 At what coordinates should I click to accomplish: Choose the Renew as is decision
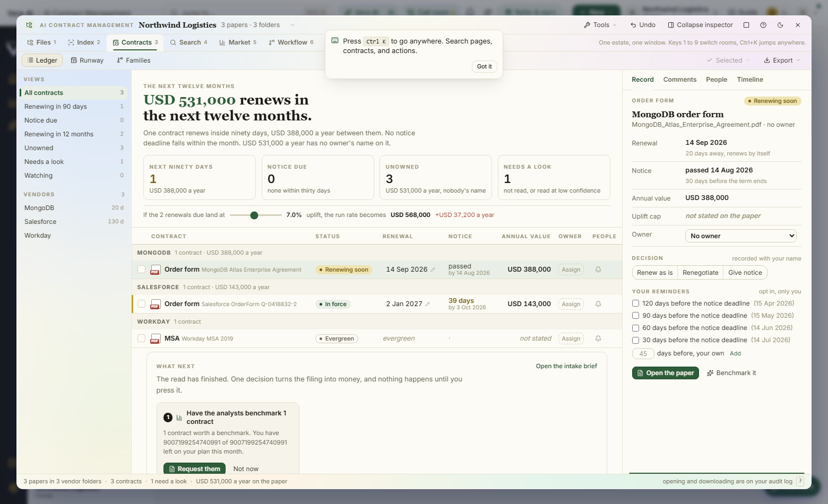pyautogui.click(x=655, y=273)
